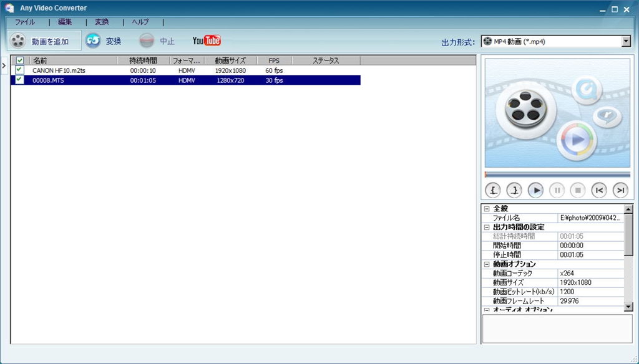
Task: Uncheck the CANON HF10.m2ts checkbox
Action: click(x=19, y=70)
